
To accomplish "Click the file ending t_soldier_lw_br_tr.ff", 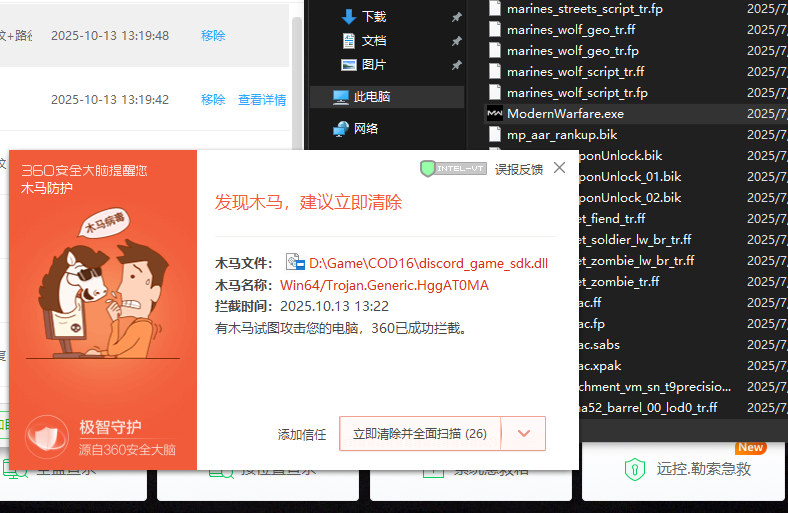I will click(635, 240).
